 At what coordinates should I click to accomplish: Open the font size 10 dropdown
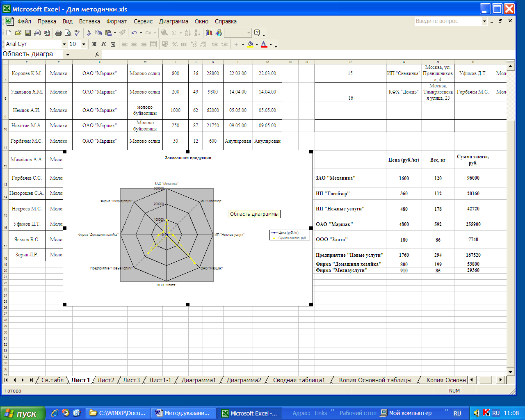pos(84,44)
